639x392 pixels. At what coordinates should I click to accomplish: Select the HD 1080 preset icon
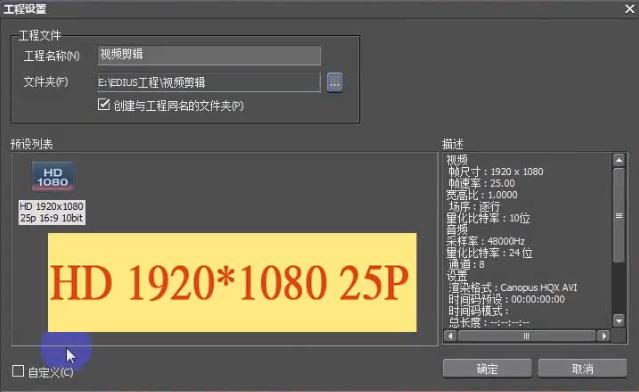click(x=53, y=176)
